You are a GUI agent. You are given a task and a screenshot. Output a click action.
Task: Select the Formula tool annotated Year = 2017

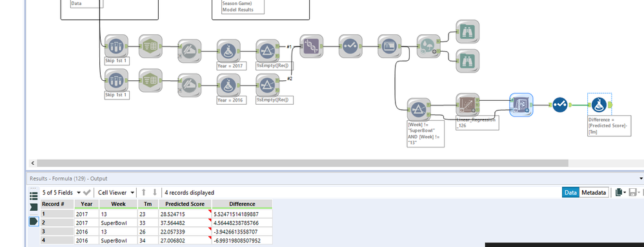point(228,51)
